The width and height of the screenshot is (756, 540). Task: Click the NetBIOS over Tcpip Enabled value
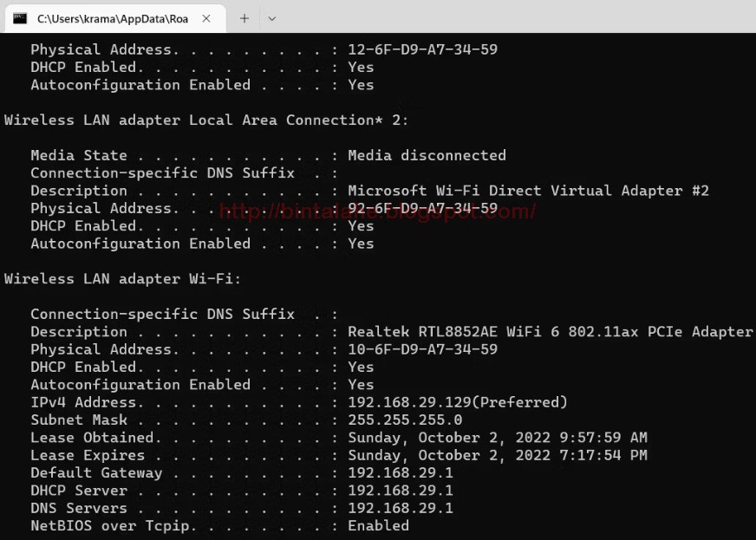[x=379, y=525]
